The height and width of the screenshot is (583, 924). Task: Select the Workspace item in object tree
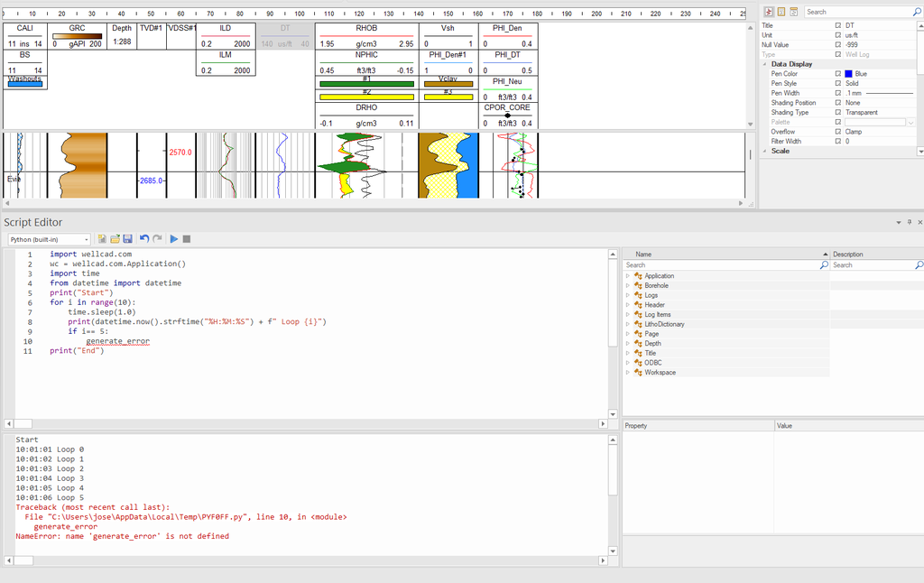pyautogui.click(x=660, y=373)
